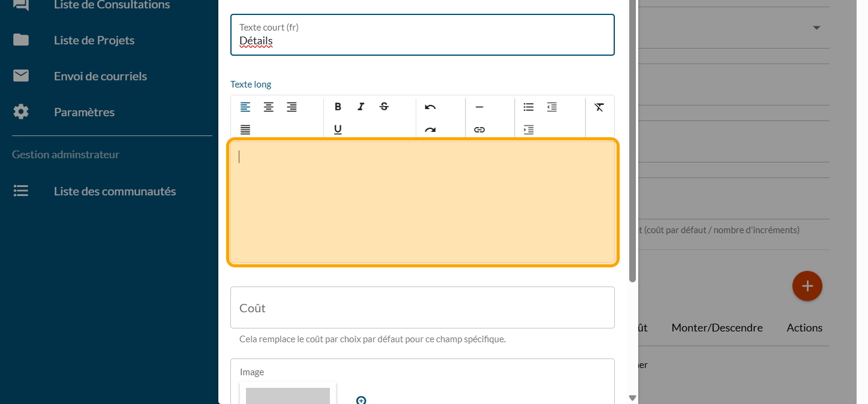Insert a horizontal rule line

479,107
